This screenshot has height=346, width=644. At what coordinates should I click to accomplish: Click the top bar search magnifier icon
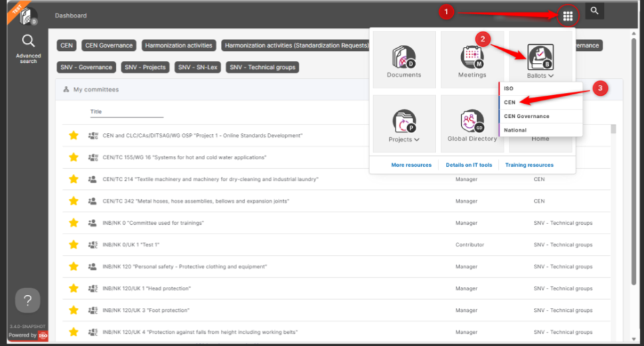click(594, 11)
